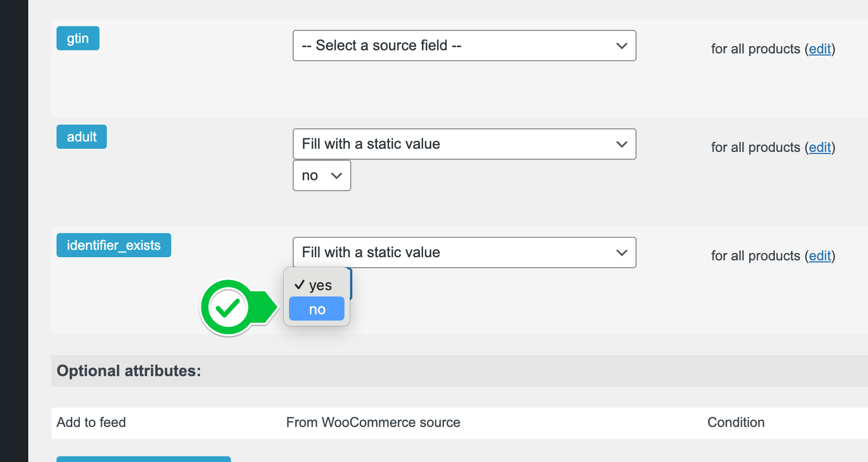
Task: Click the edit link in the adult row
Action: pos(820,147)
